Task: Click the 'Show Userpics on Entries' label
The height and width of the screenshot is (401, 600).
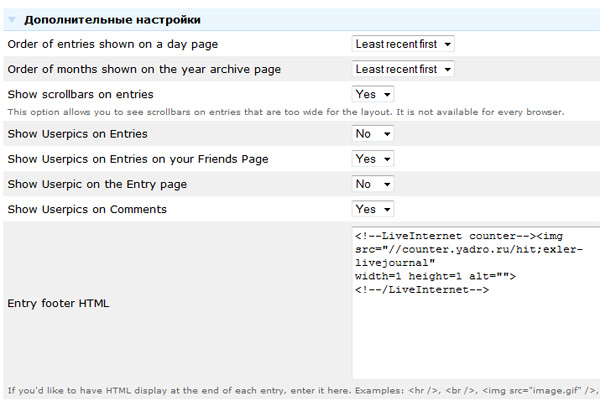Action: tap(77, 134)
